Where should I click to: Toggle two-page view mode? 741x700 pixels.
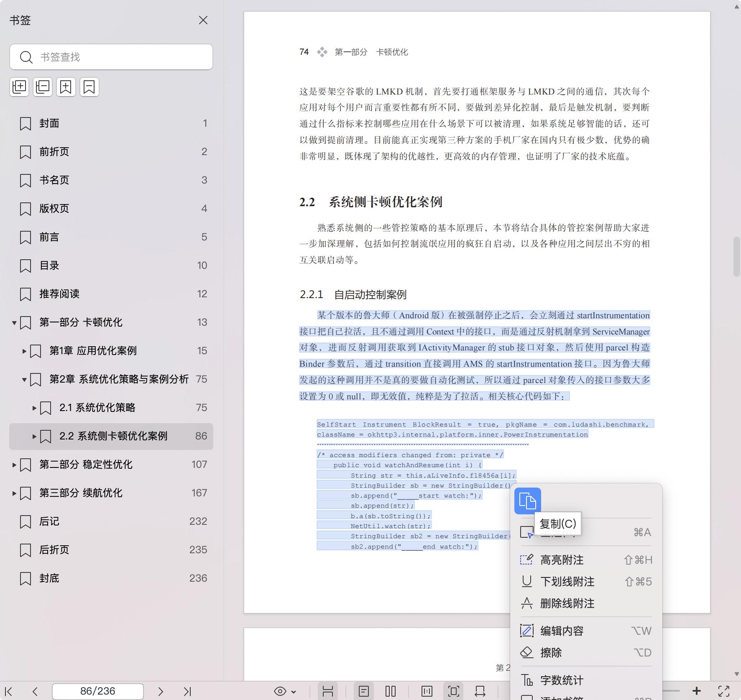point(391,691)
